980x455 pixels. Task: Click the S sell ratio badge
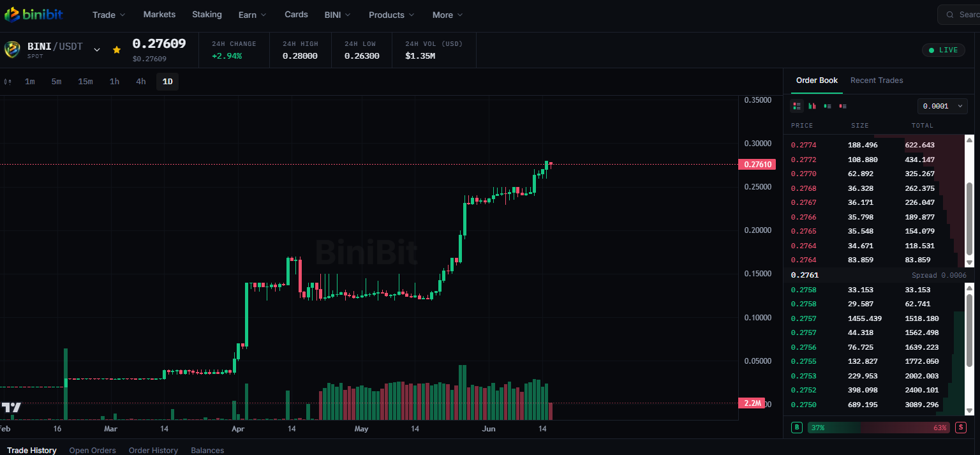(x=961, y=428)
